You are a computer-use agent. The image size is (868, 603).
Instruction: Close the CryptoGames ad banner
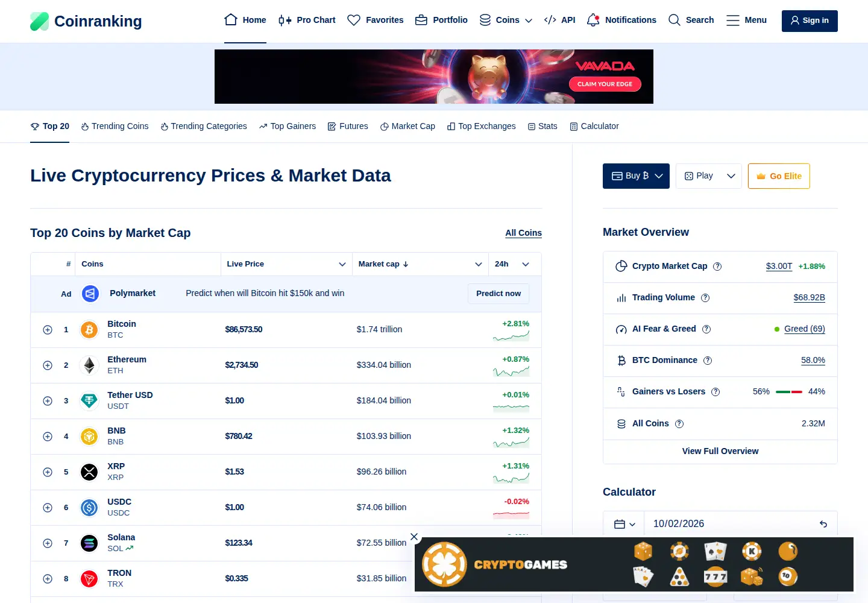414,537
